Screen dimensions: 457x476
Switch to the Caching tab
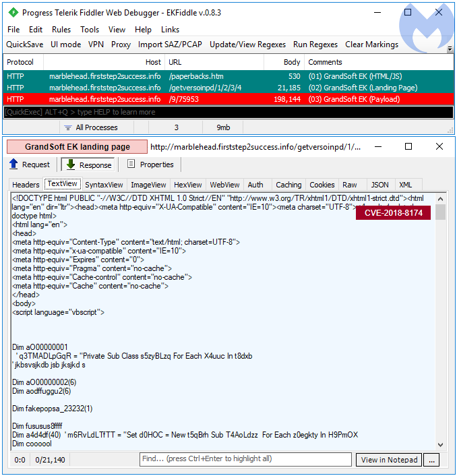click(x=288, y=185)
